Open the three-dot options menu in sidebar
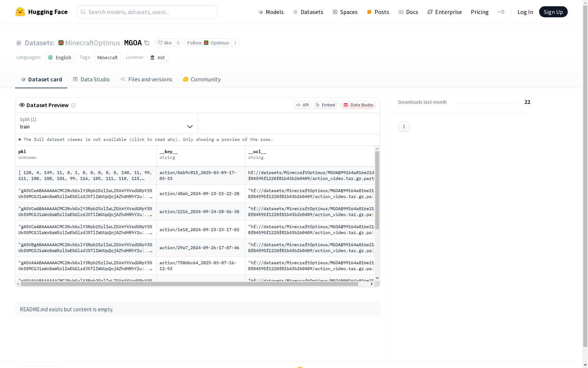This screenshot has height=368, width=588. [x=404, y=127]
